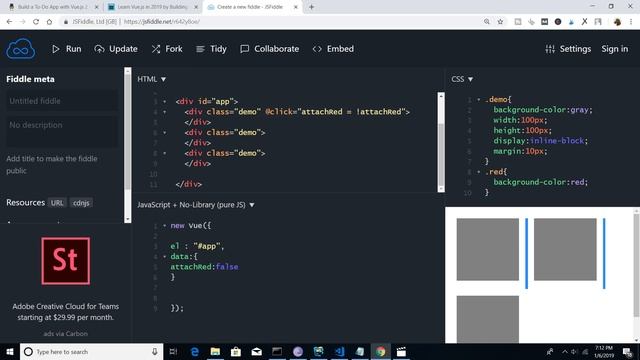Switch to Learn Vue.js in 2019 tab
640x360 pixels.
(x=153, y=7)
